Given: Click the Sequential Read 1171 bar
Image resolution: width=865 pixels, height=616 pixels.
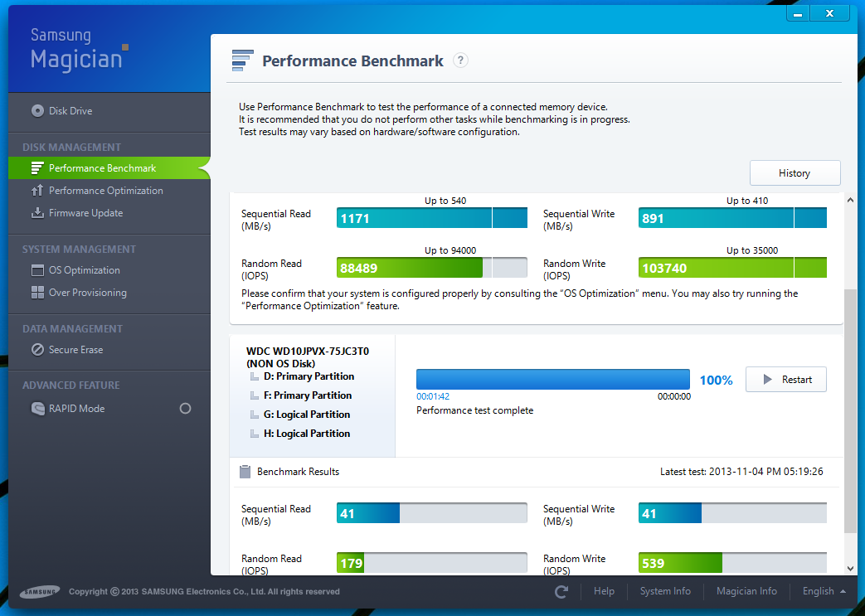Looking at the screenshot, I should point(432,218).
